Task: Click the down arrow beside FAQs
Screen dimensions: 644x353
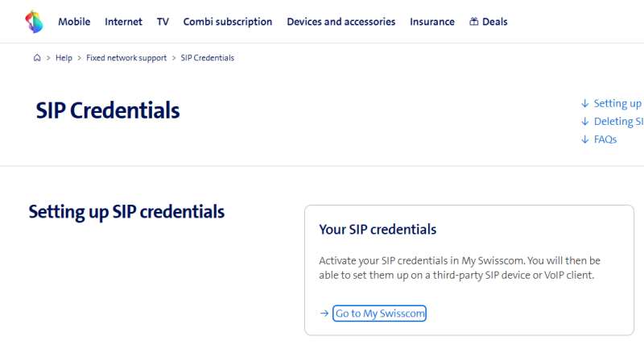Action: [584, 139]
